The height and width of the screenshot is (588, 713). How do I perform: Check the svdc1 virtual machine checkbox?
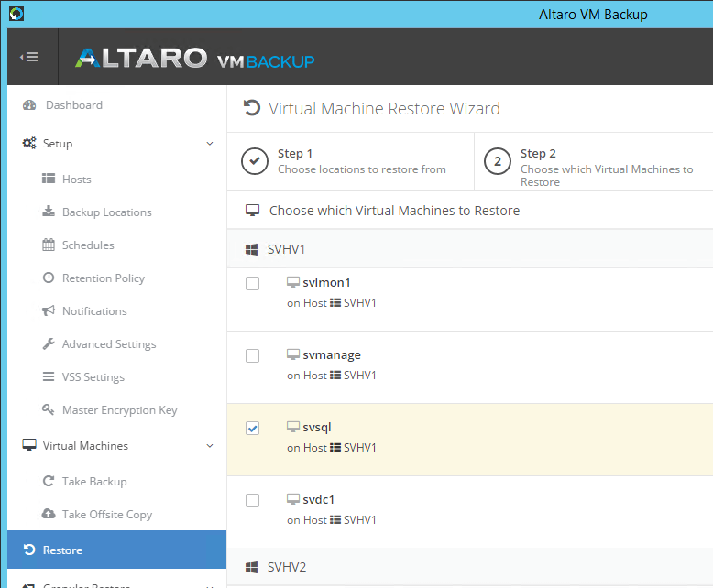252,500
